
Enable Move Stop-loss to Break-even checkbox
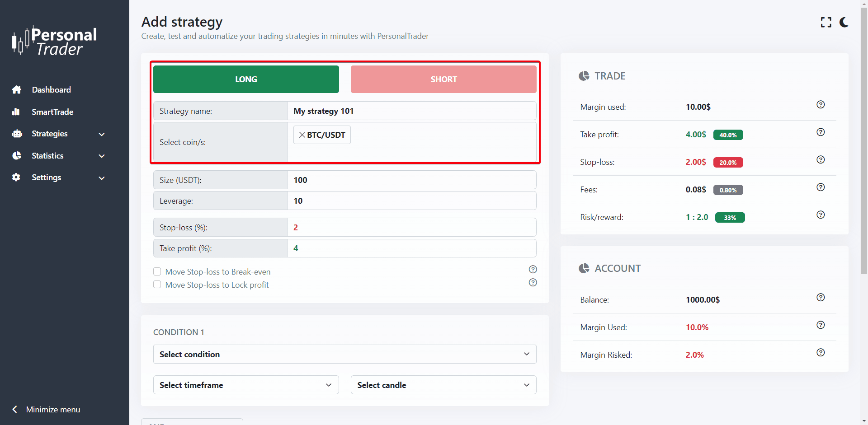(x=157, y=272)
